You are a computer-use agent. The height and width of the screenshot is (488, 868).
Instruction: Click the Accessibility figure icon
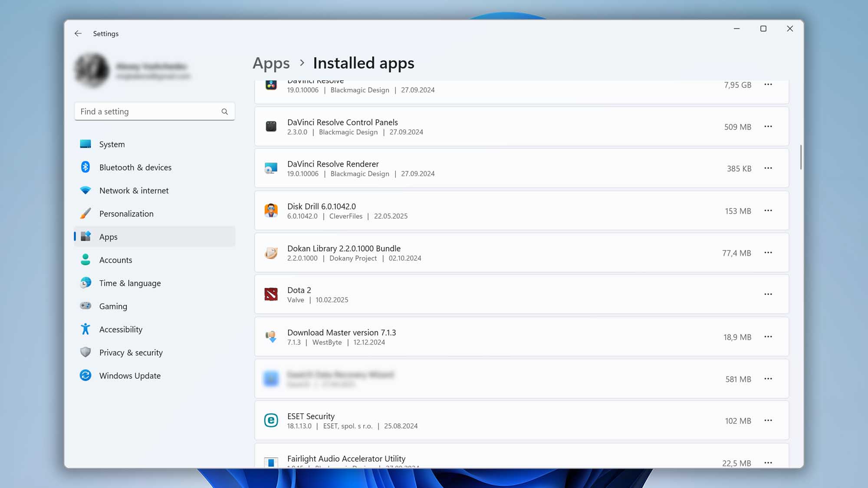(85, 329)
